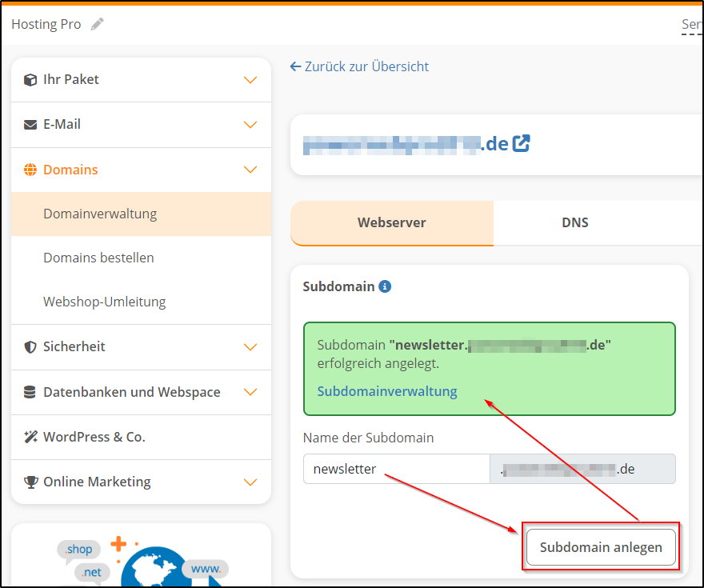The height and width of the screenshot is (588, 704).
Task: Switch to the DNS tab
Action: pyautogui.click(x=574, y=222)
